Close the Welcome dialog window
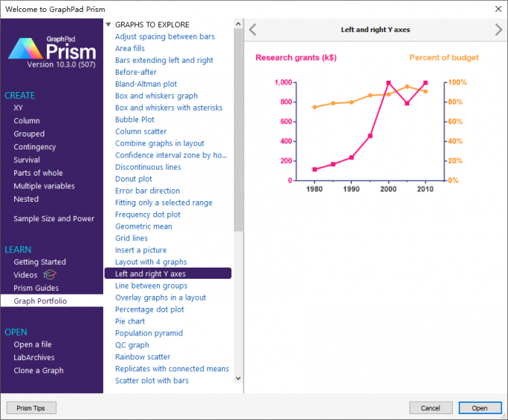 (498, 8)
